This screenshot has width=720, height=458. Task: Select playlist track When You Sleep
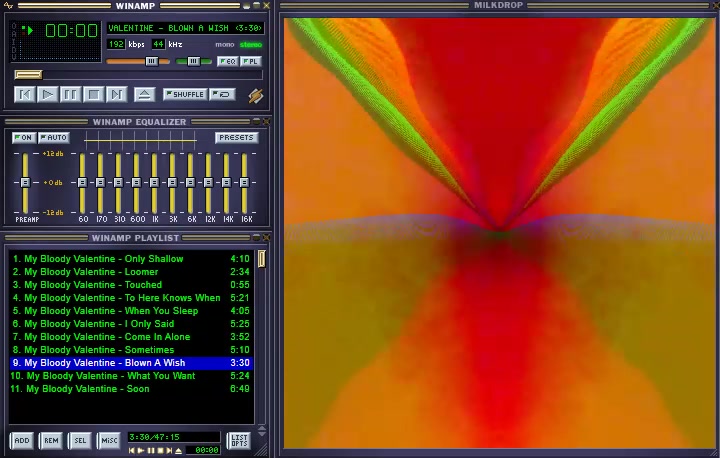coord(131,311)
